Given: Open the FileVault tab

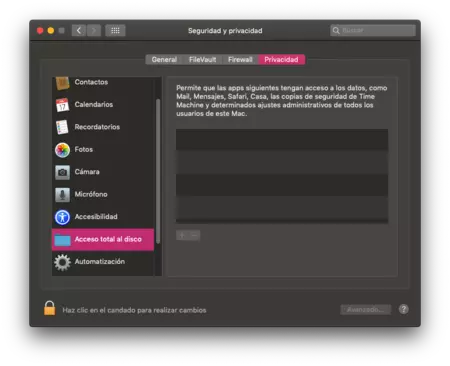Looking at the screenshot, I should [x=202, y=60].
